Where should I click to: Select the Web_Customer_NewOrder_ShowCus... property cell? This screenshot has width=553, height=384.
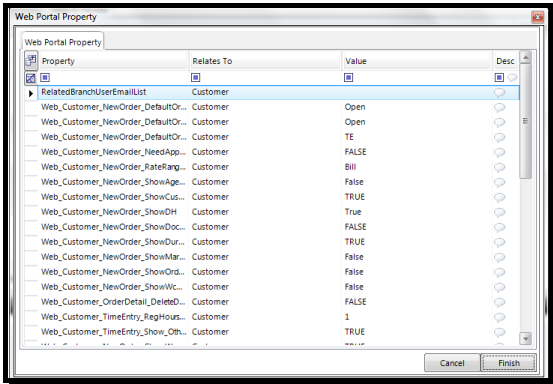click(x=114, y=197)
